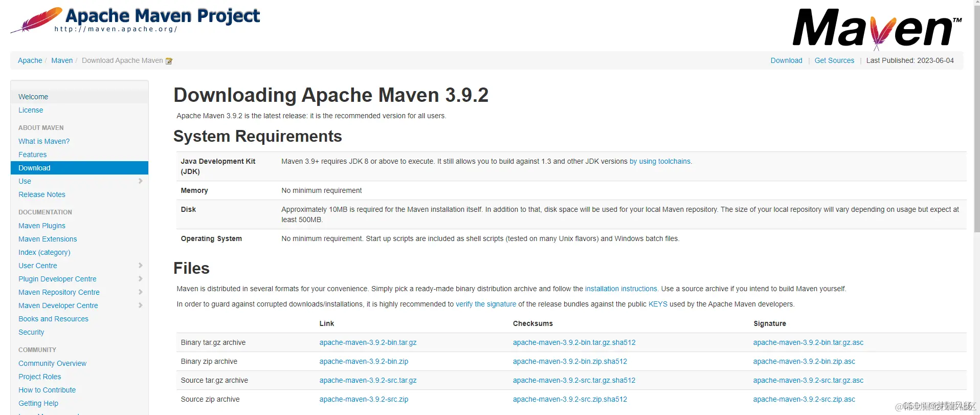Open Project Roles link
This screenshot has width=980, height=415.
pyautogui.click(x=39, y=377)
